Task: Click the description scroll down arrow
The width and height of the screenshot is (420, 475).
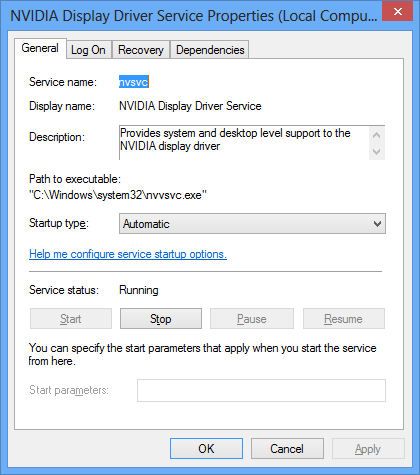Action: pos(377,152)
